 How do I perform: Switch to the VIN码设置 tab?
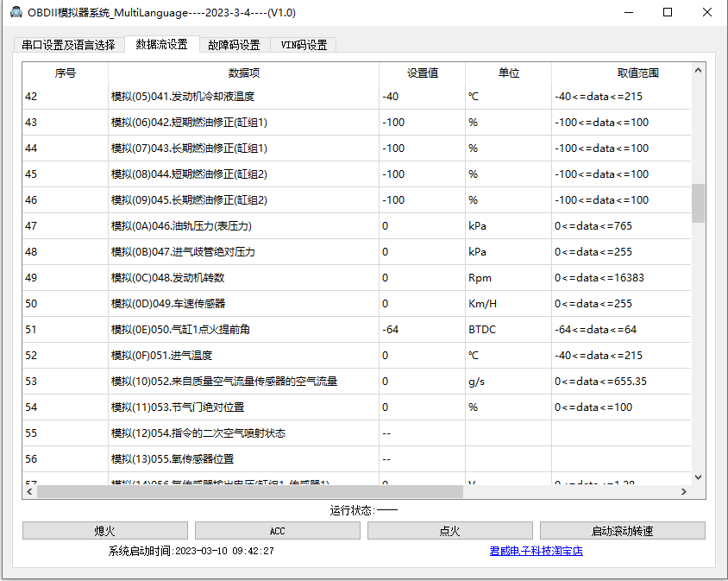pyautogui.click(x=304, y=44)
